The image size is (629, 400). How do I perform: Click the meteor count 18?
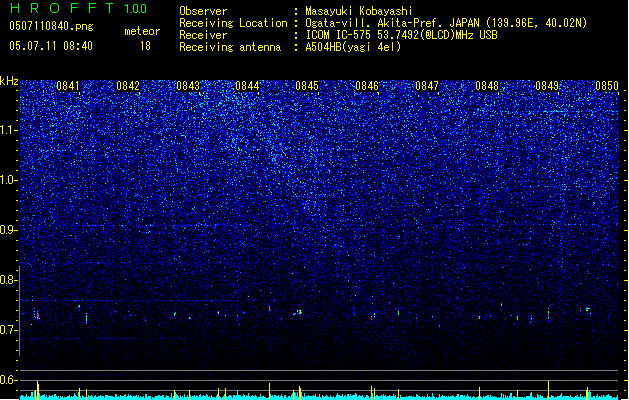click(145, 46)
